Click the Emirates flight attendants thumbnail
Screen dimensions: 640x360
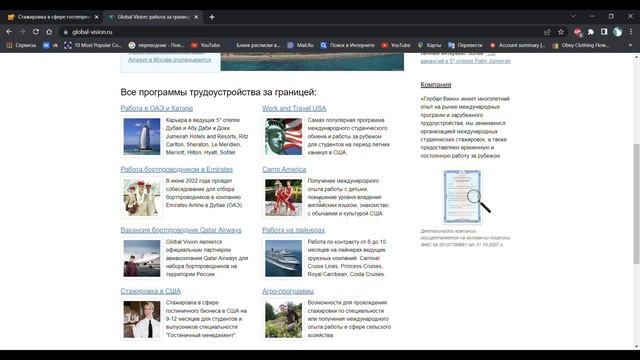(142, 198)
